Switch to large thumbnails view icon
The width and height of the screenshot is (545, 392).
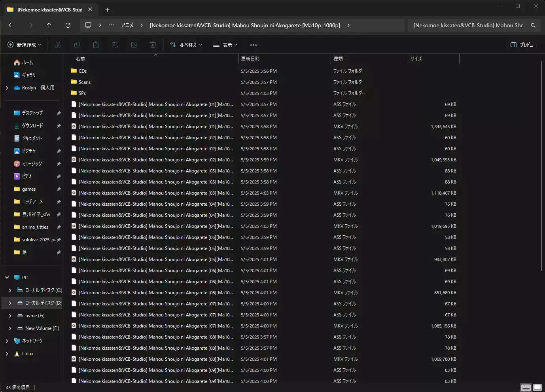(537, 388)
